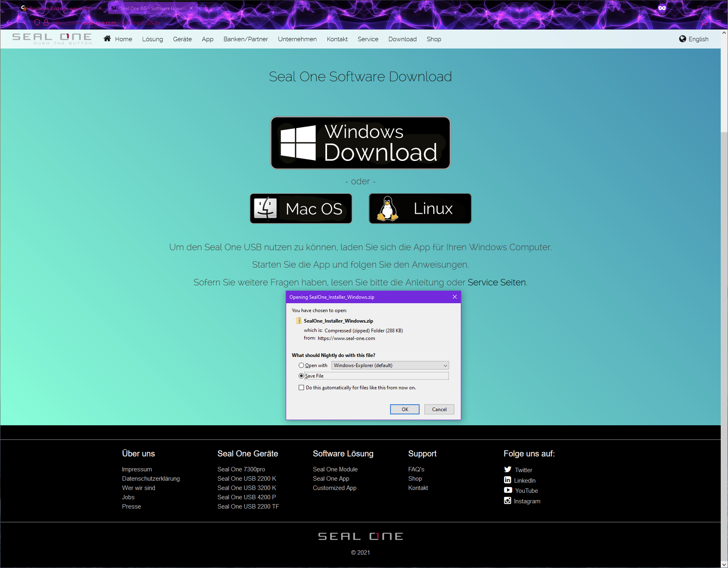The image size is (728, 568).
Task: Click the Linux penguin icon
Action: (388, 209)
